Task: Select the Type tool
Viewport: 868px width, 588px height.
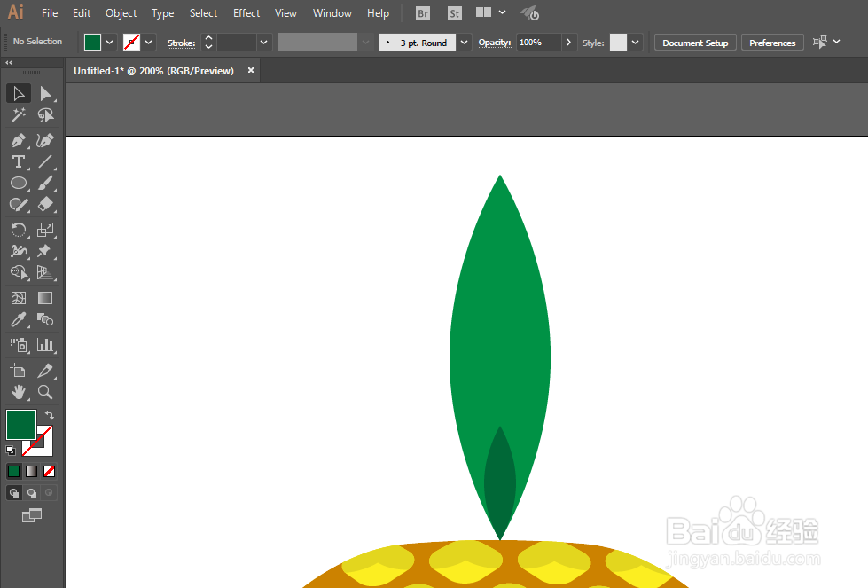Action: tap(18, 161)
